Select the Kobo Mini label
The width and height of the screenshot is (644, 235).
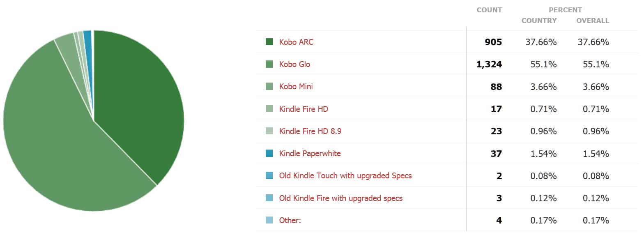296,86
